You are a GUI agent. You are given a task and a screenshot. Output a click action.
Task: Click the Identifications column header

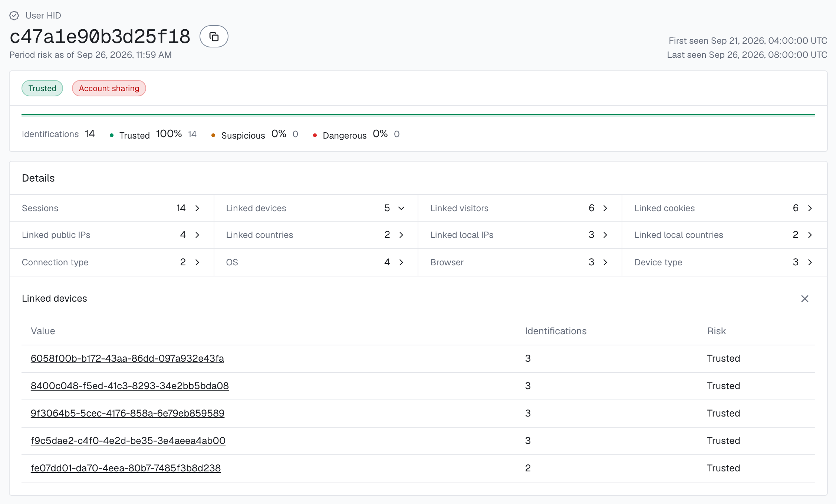pyautogui.click(x=556, y=331)
